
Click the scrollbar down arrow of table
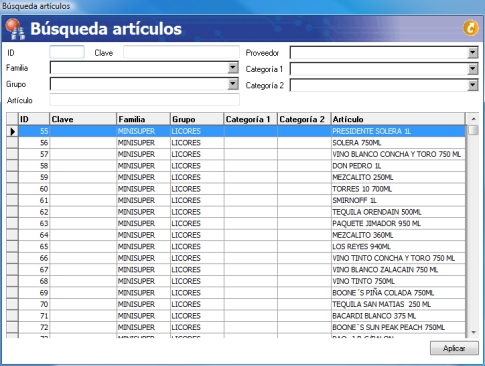[x=473, y=332]
